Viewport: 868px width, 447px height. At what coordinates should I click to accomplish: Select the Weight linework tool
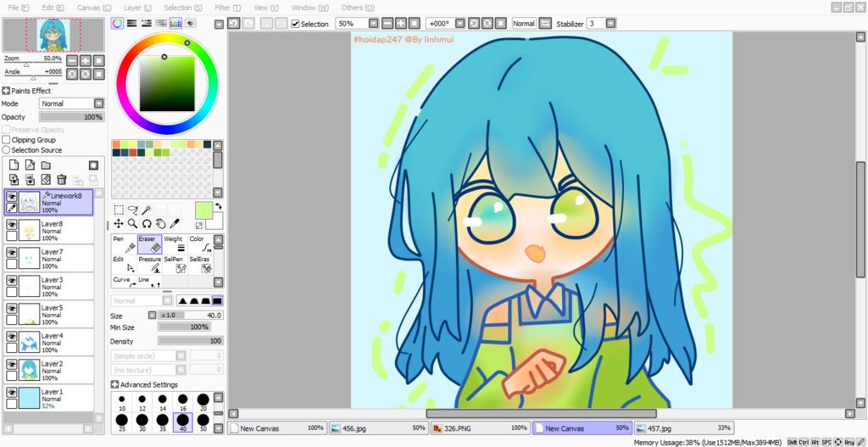pyautogui.click(x=175, y=244)
